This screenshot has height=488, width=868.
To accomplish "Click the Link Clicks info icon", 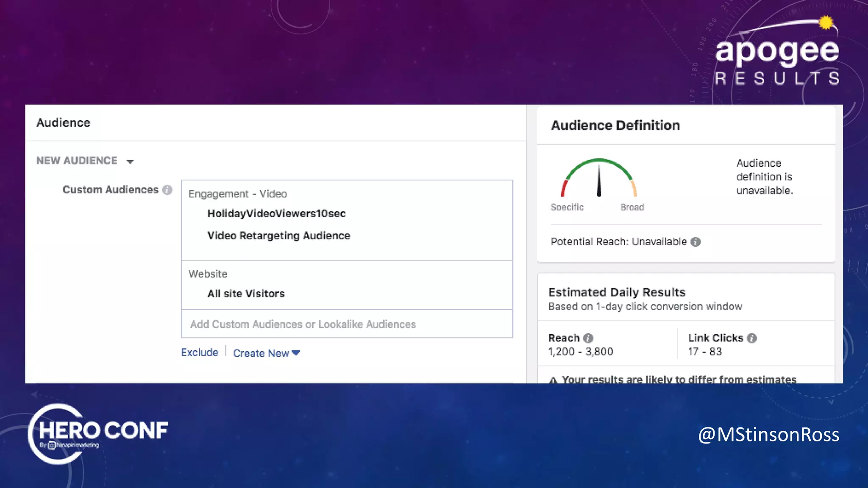I will click(751, 338).
